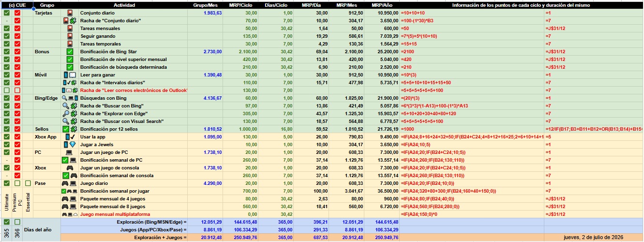Click the laptop icon in the Bonificación semanal de PC row
The width and height of the screenshot is (644, 242).
click(73, 160)
